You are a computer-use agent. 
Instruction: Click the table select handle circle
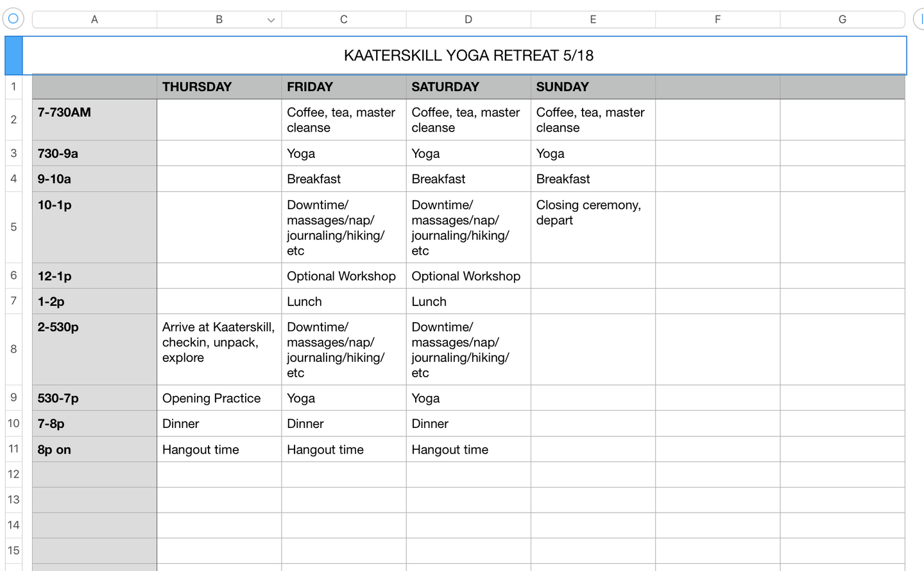13,19
